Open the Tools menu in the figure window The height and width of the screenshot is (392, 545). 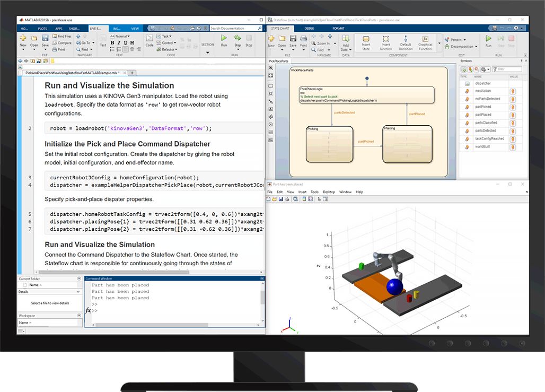tap(314, 192)
